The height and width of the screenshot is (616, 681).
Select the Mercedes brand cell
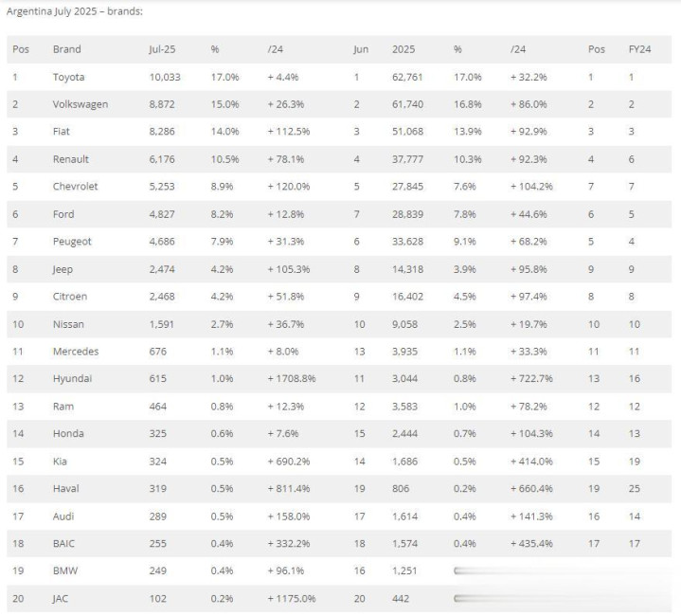click(x=75, y=351)
